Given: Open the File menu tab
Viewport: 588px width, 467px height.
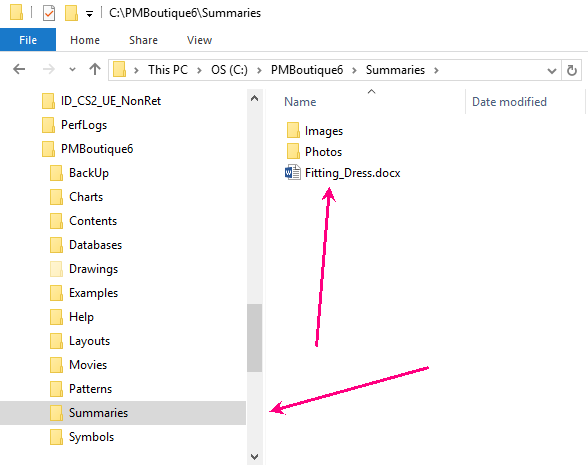Looking at the screenshot, I should click(x=28, y=40).
